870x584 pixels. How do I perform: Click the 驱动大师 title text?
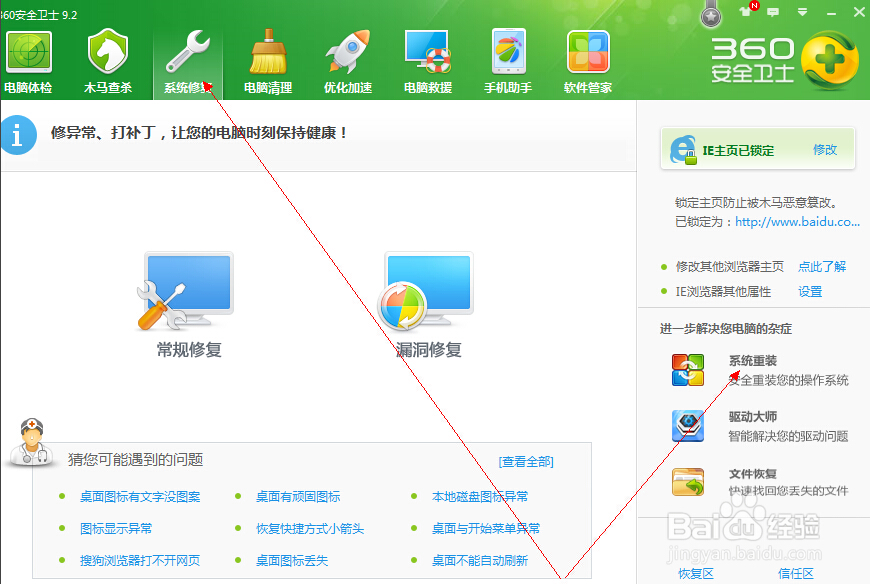tap(752, 417)
